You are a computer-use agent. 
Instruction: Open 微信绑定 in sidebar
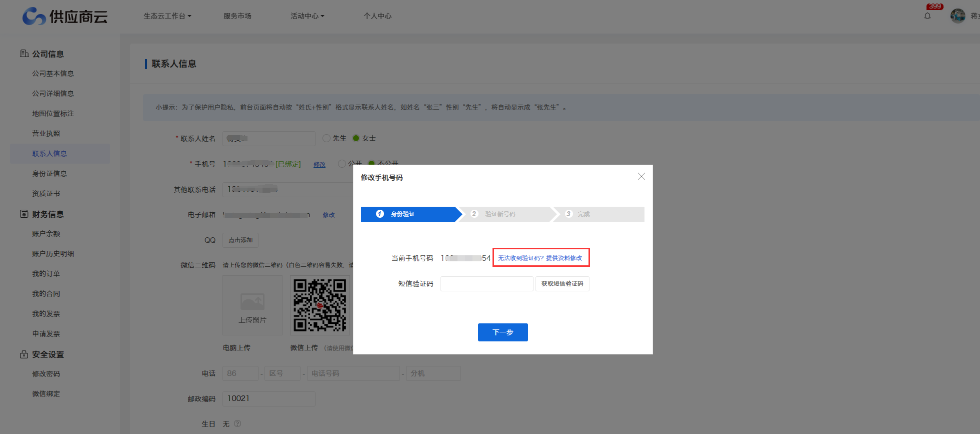(46, 394)
